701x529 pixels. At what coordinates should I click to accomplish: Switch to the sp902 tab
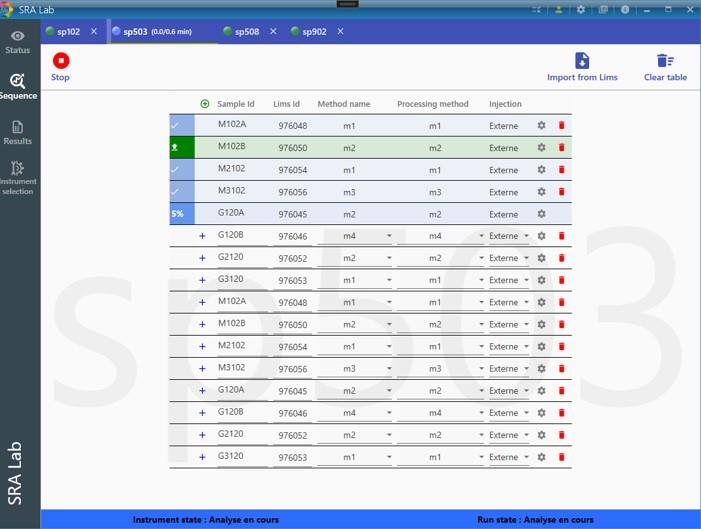point(314,31)
